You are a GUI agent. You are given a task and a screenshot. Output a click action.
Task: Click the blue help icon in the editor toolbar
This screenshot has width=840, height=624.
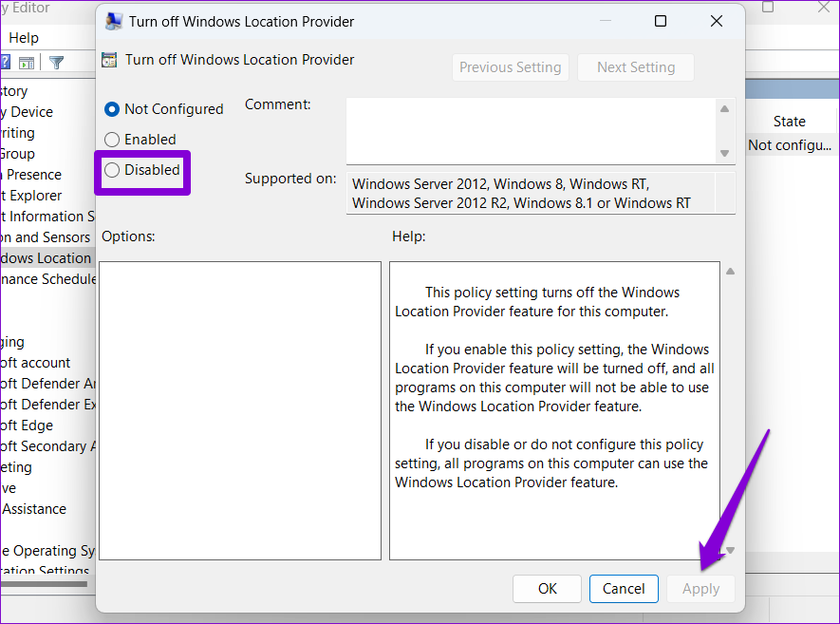[x=5, y=62]
